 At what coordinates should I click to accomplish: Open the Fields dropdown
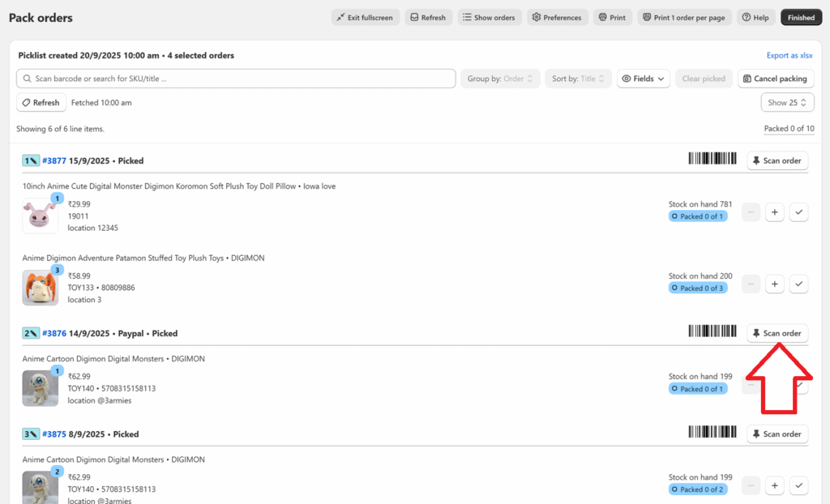click(643, 79)
